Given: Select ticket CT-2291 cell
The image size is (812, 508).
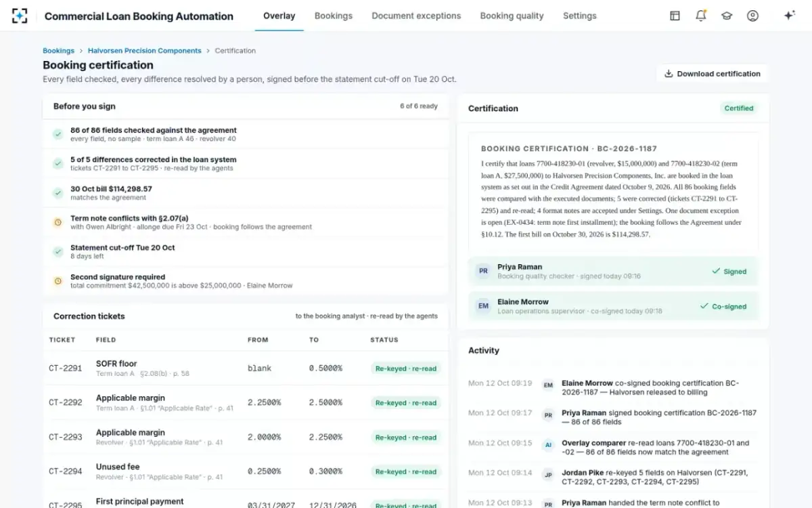Looking at the screenshot, I should 66,368.
